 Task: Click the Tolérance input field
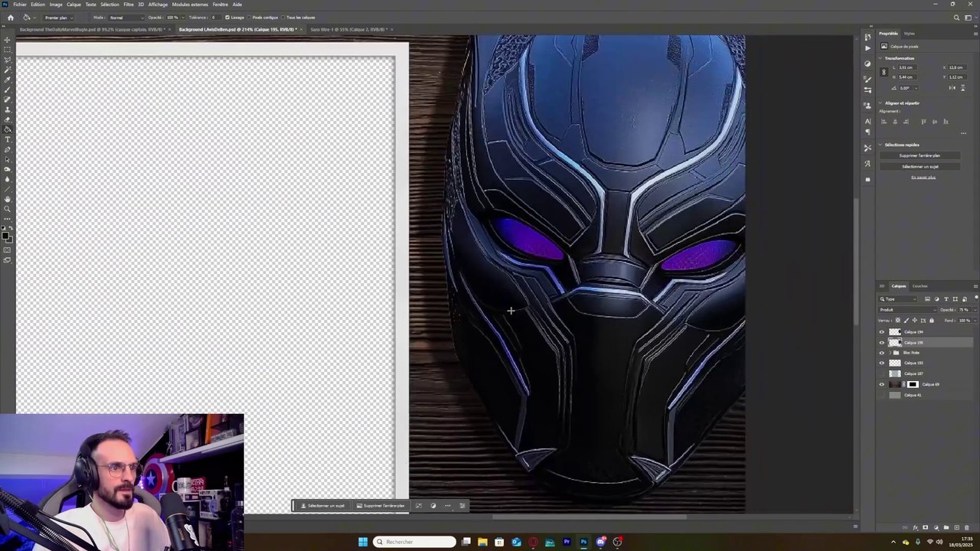tap(215, 18)
